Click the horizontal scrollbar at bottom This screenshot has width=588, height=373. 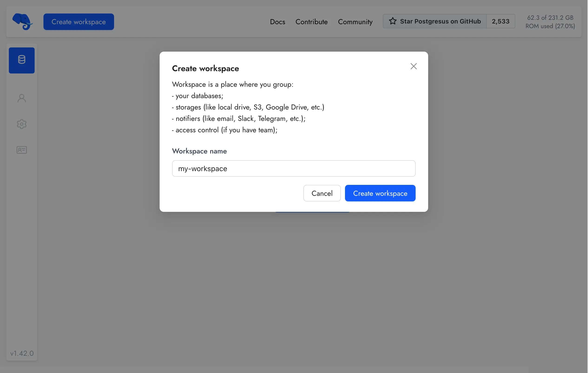[x=264, y=370]
